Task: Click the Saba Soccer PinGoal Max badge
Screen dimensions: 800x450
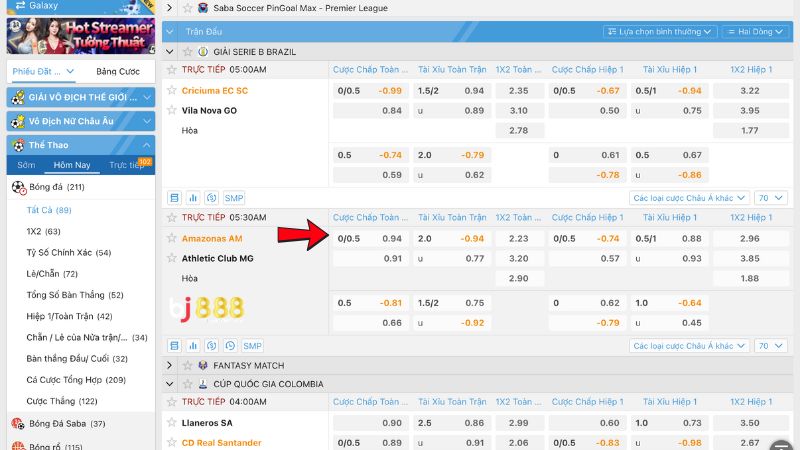Action: [203, 8]
